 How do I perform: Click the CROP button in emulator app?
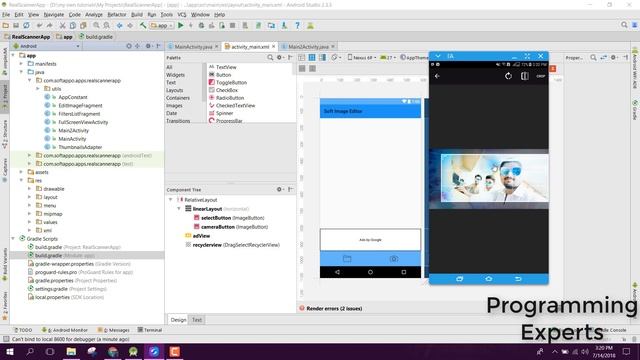pos(541,76)
